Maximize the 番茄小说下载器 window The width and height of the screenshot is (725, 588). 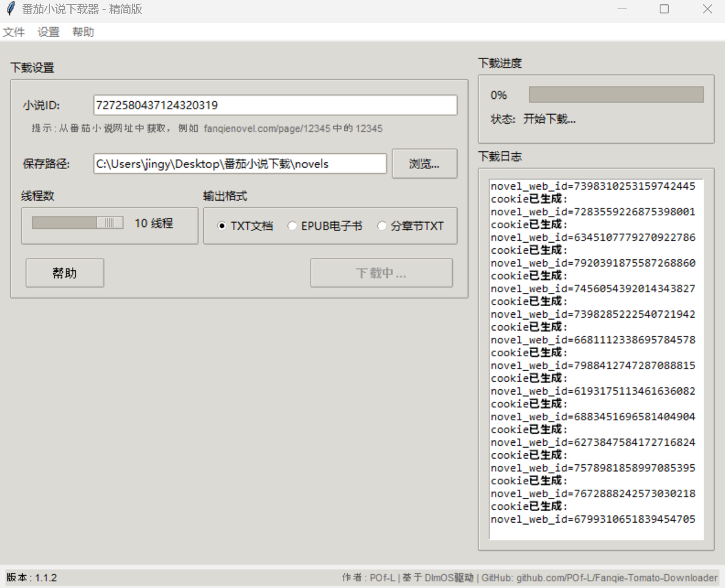coord(665,9)
